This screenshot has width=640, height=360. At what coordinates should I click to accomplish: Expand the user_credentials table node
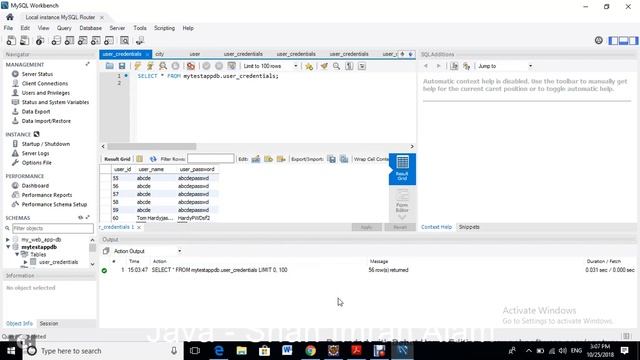[26, 262]
